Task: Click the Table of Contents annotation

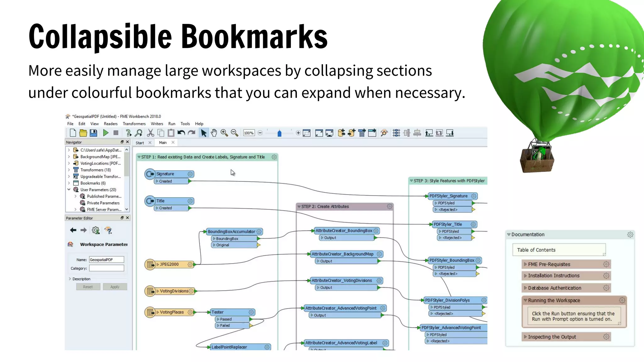Action: [x=559, y=250]
